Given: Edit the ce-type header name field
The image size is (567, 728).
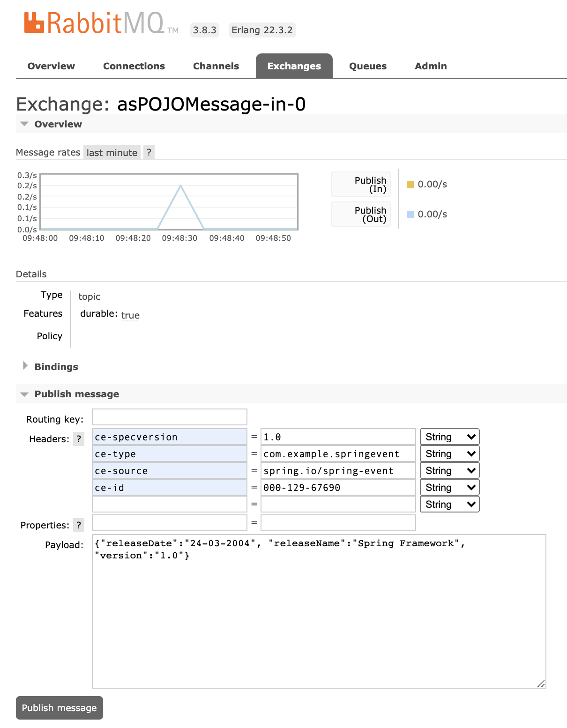Looking at the screenshot, I should 170,453.
